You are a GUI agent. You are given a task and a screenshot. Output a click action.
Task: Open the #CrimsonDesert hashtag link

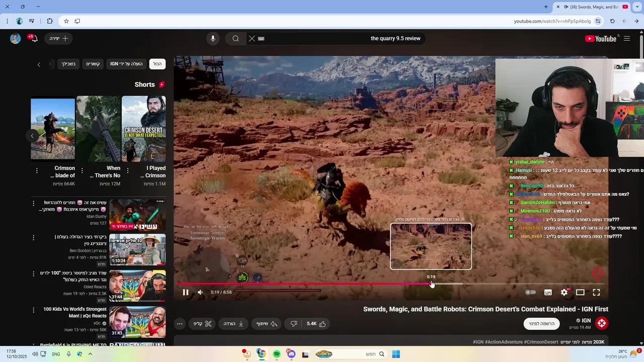point(541,342)
